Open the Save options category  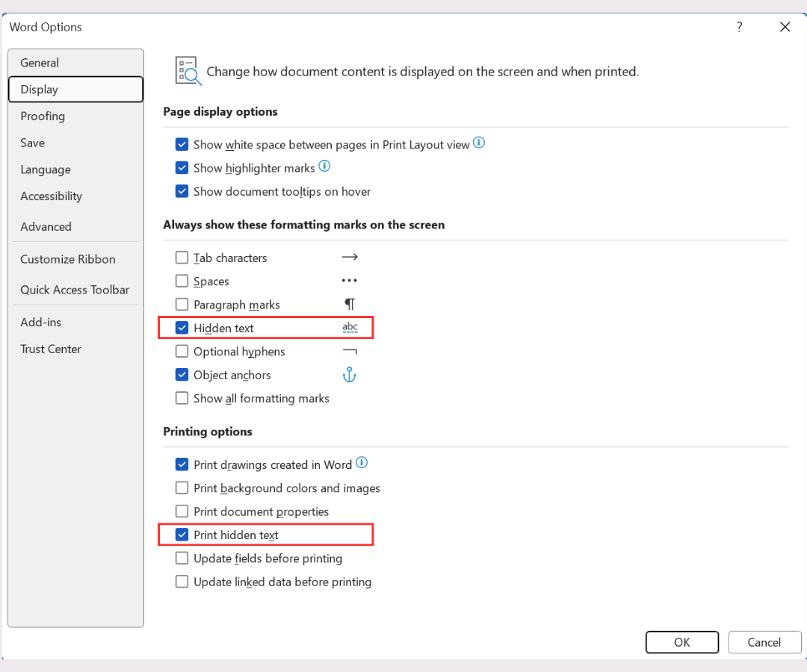click(x=75, y=143)
